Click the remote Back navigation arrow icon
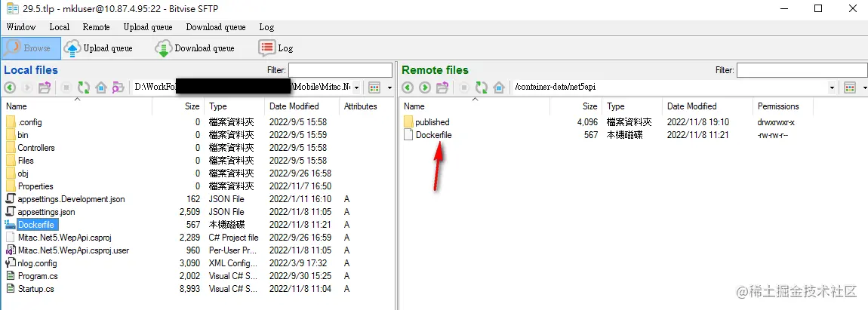Screen dimensions: 868x310 (x=408, y=87)
